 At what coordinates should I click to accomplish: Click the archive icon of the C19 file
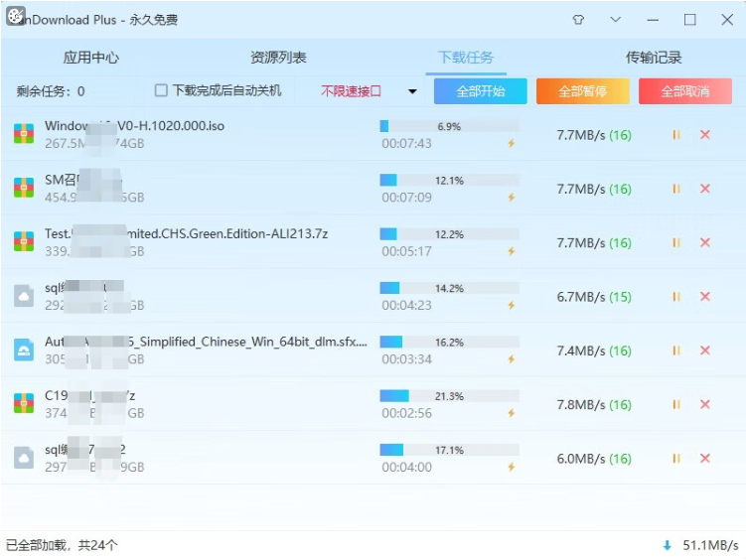pyautogui.click(x=24, y=403)
